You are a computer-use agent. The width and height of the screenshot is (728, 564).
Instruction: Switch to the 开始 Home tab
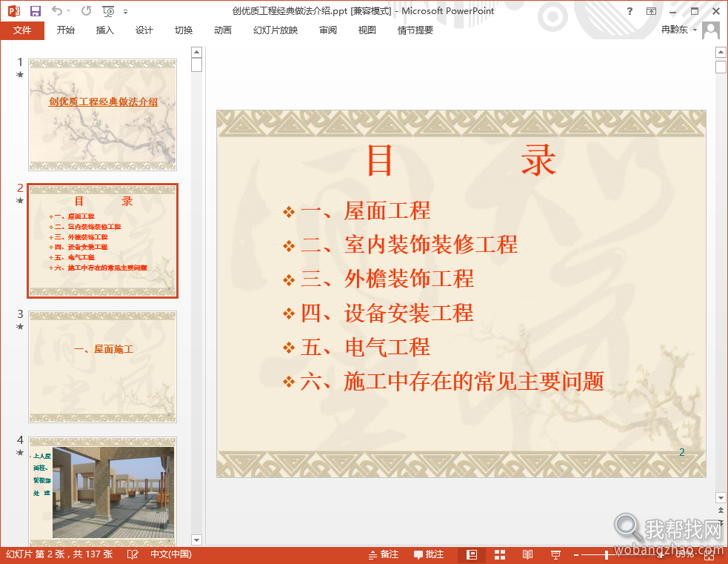point(65,30)
